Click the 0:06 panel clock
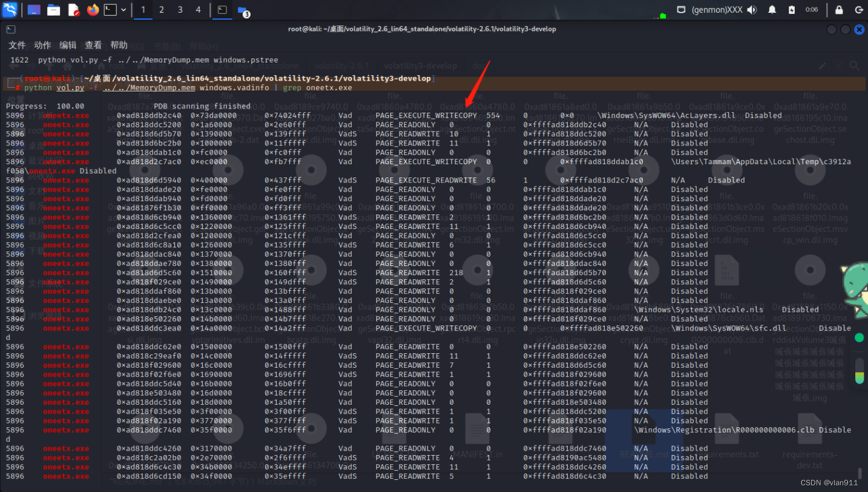 click(812, 10)
